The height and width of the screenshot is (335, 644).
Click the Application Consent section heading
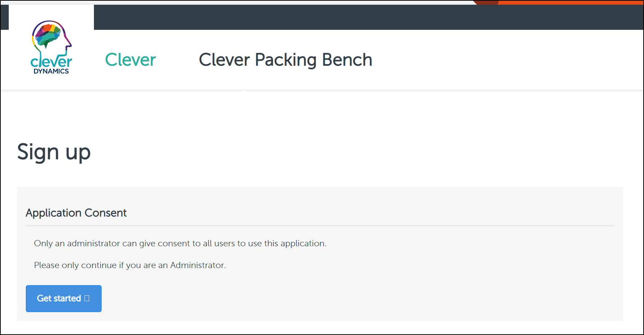pyautogui.click(x=76, y=213)
